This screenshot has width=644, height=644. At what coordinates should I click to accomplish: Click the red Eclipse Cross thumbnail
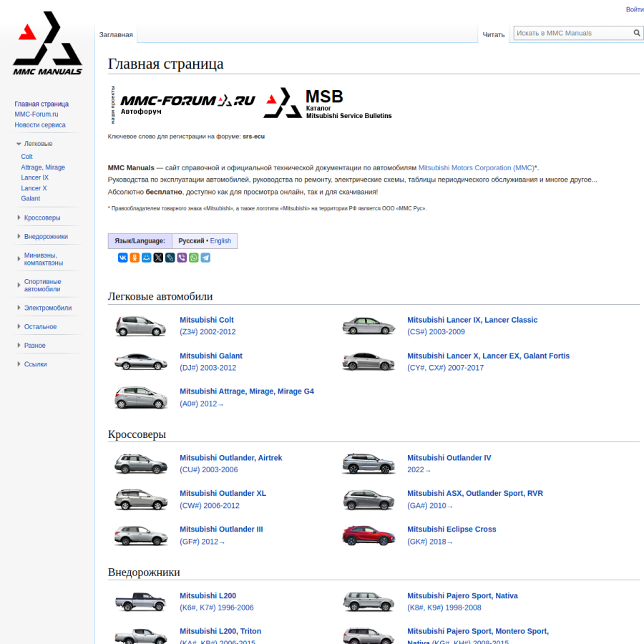pos(369,535)
